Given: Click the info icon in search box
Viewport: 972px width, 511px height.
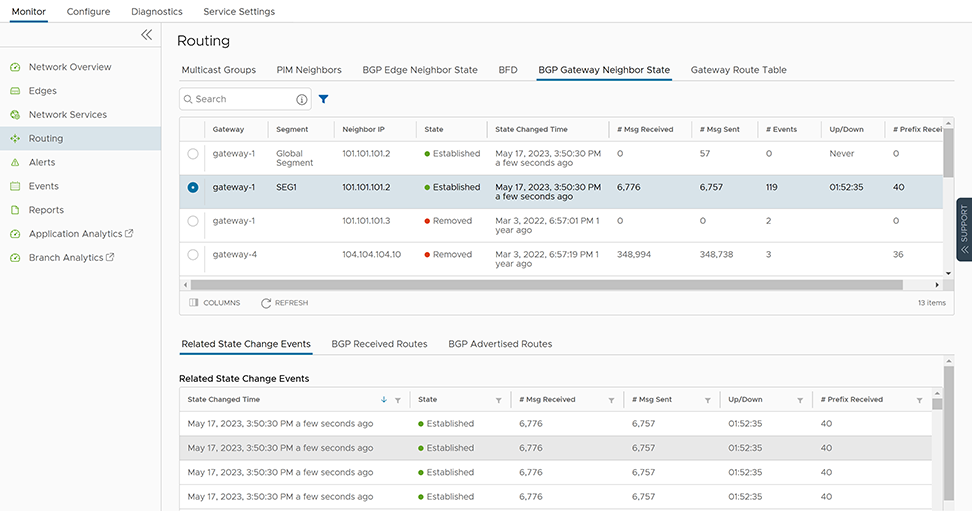Looking at the screenshot, I should [302, 100].
